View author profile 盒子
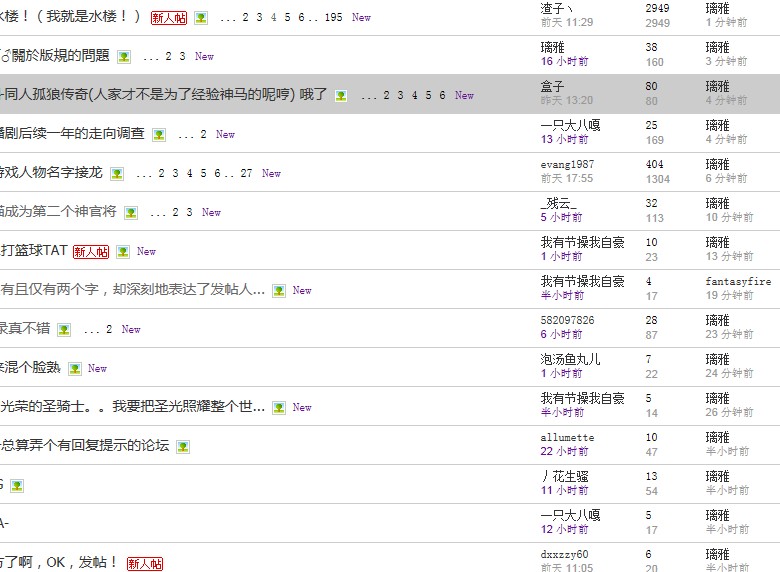The height and width of the screenshot is (572, 780). click(552, 86)
